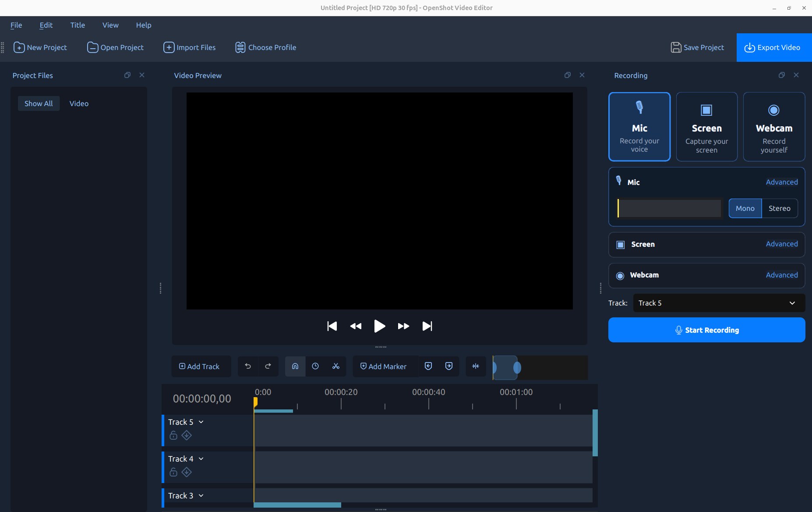This screenshot has width=812, height=512.
Task: Close the Recording panel
Action: pyautogui.click(x=796, y=75)
